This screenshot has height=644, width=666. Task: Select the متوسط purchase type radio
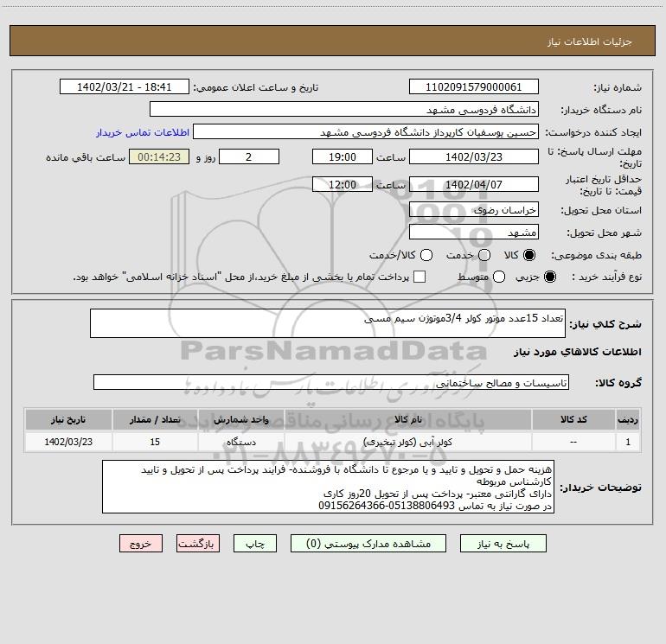[x=499, y=277]
